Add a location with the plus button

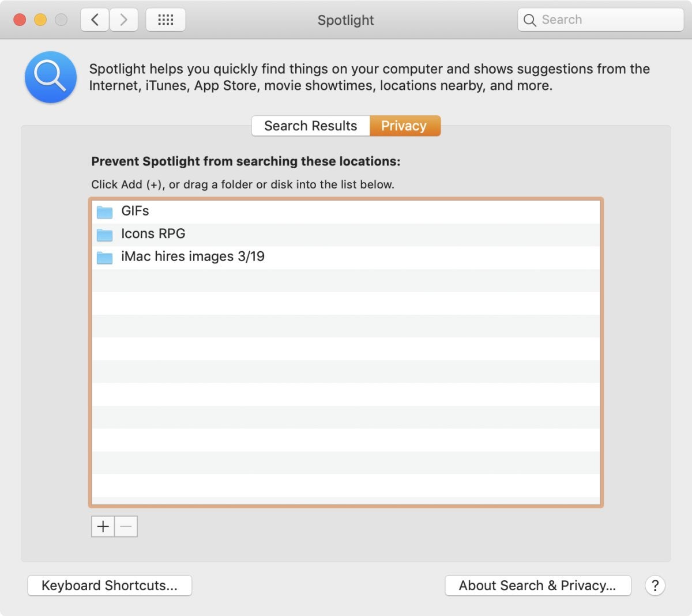tap(103, 526)
